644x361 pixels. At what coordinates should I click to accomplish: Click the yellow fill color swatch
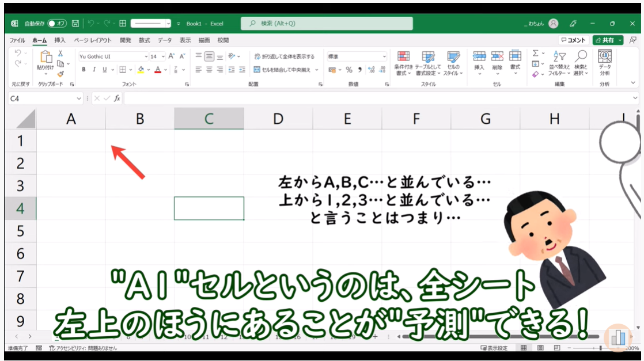tap(141, 70)
